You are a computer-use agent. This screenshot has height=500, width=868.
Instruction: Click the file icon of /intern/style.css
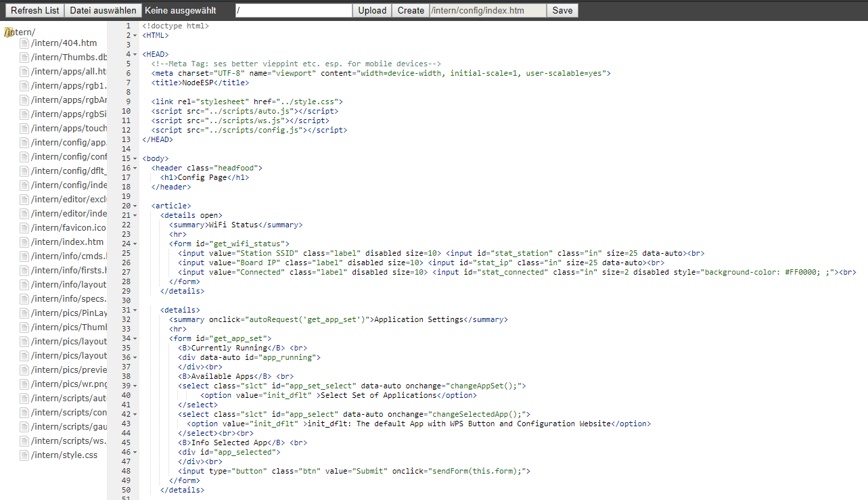(x=24, y=455)
